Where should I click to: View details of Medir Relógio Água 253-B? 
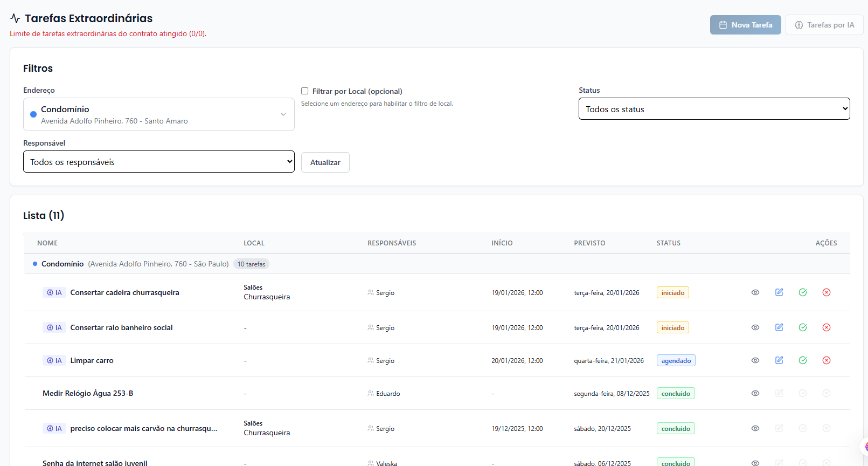pos(755,393)
